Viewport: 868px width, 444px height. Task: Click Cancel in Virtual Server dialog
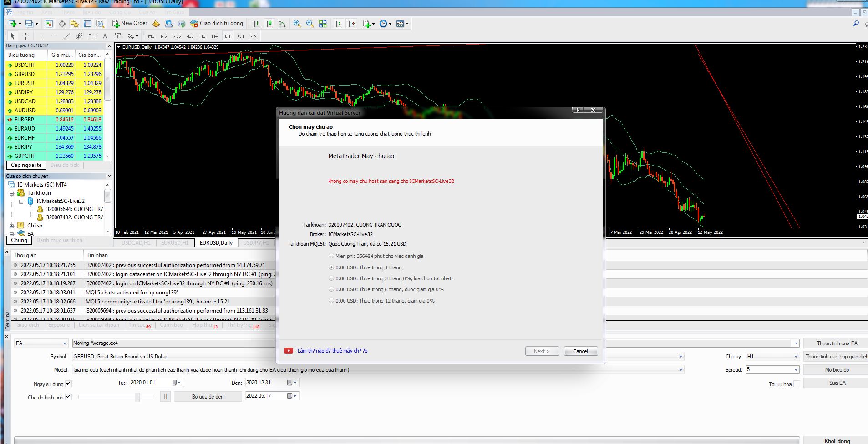[580, 351]
